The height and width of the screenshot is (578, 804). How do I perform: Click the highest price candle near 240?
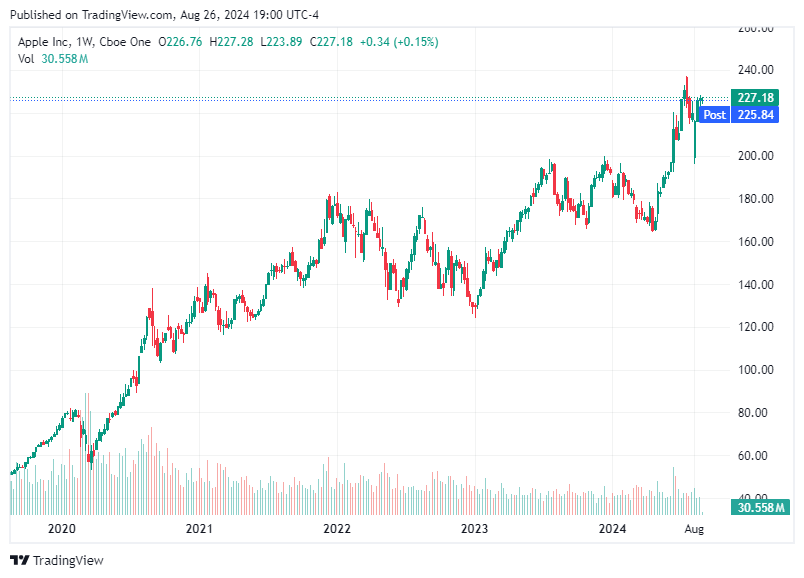click(686, 85)
